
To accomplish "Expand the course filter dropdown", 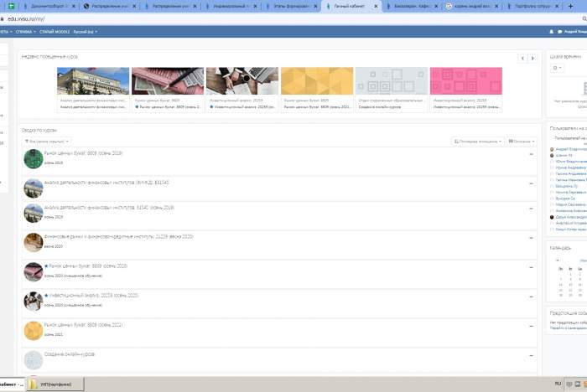I will tap(48, 142).
